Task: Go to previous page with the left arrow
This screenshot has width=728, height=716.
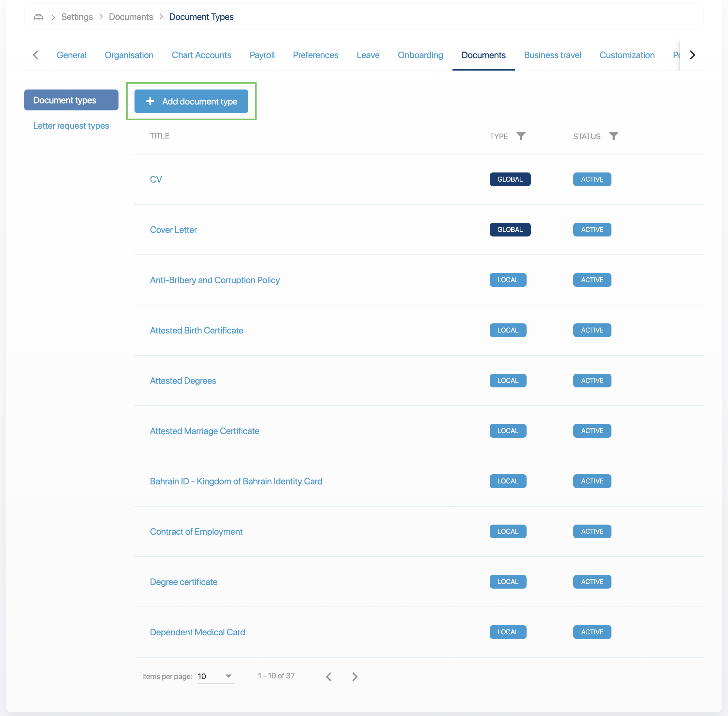Action: pos(328,676)
